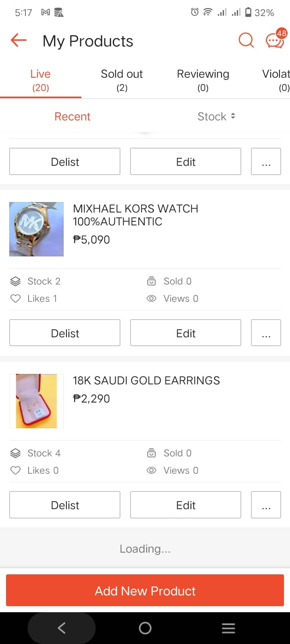
Task: Sort products by Stock
Action: point(217,116)
